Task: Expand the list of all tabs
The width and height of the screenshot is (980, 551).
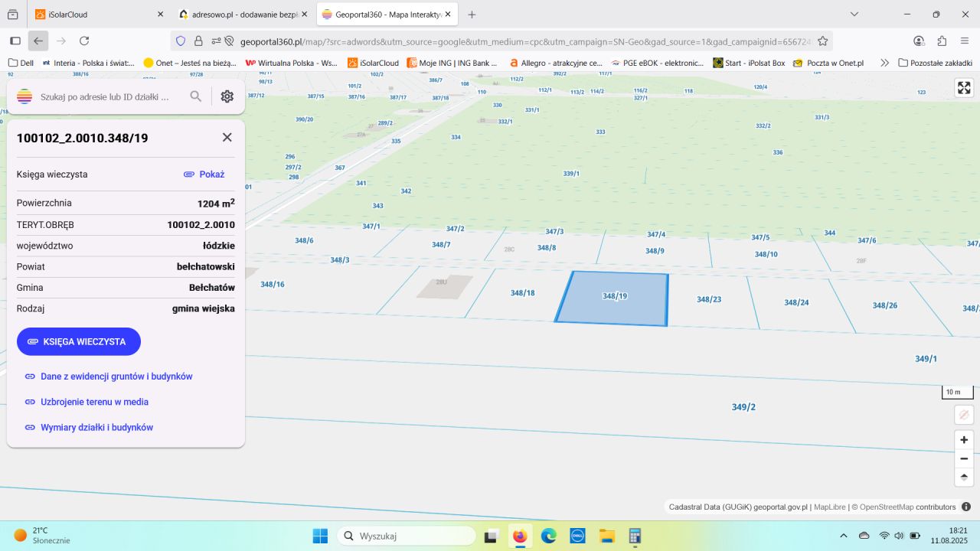Action: 855,15
